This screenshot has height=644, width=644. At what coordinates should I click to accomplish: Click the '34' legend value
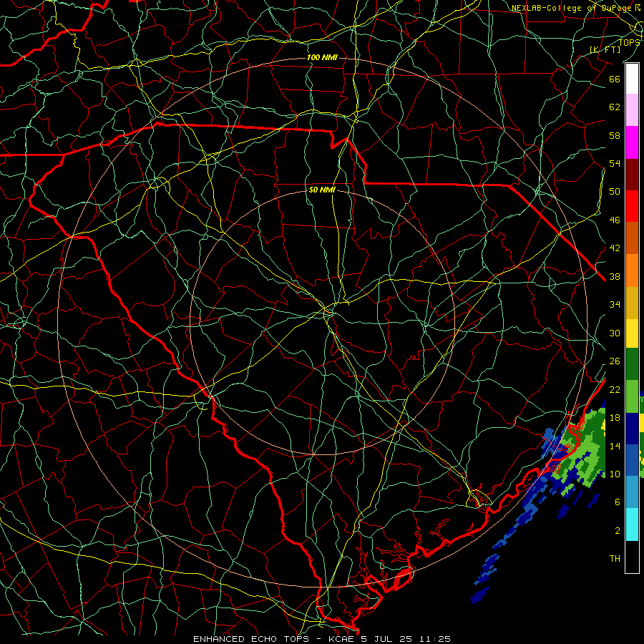(615, 305)
